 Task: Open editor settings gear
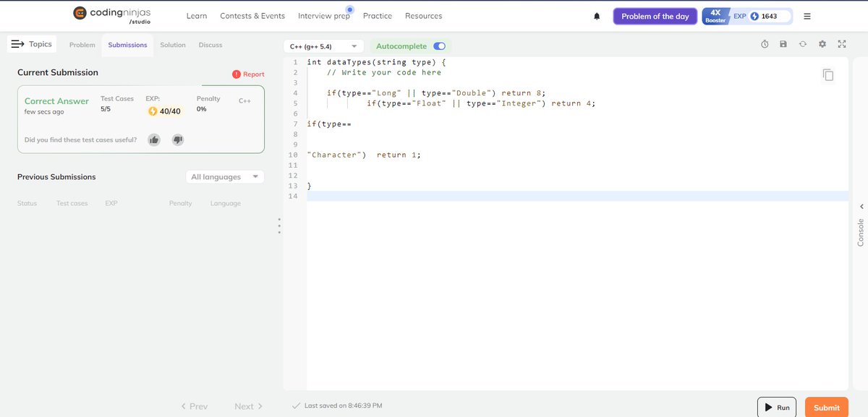pyautogui.click(x=822, y=44)
